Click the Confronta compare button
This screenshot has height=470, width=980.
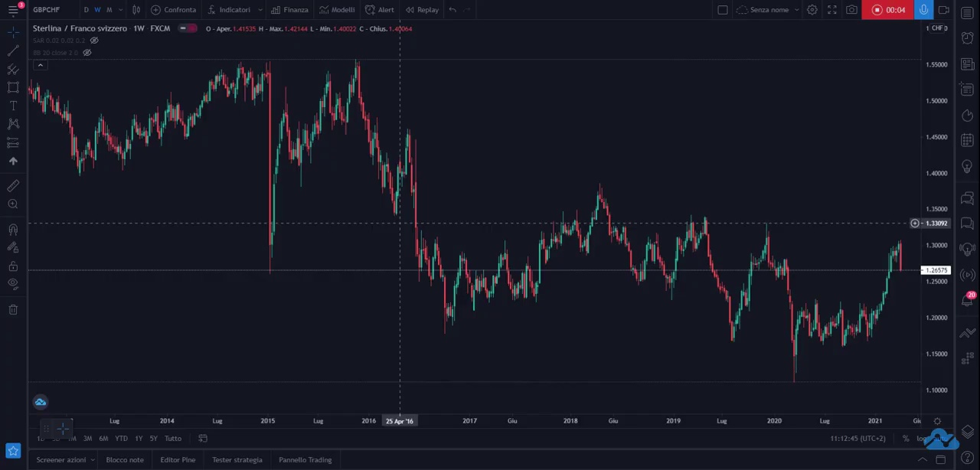[173, 10]
